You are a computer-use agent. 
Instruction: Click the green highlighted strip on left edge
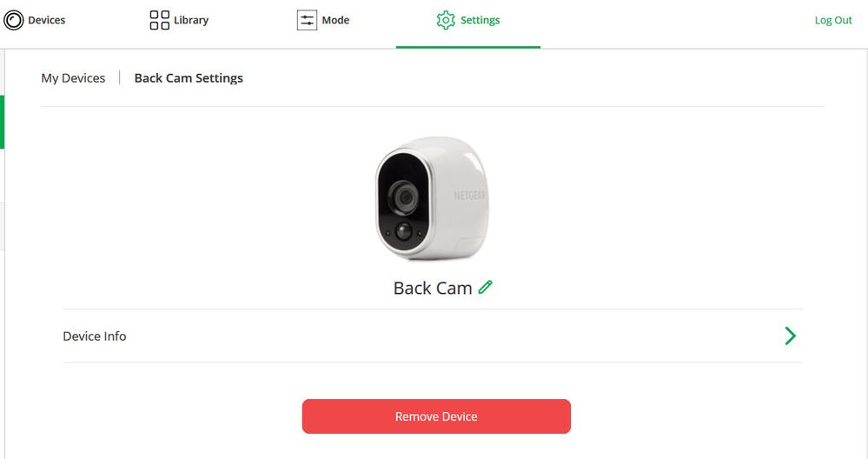(3, 122)
